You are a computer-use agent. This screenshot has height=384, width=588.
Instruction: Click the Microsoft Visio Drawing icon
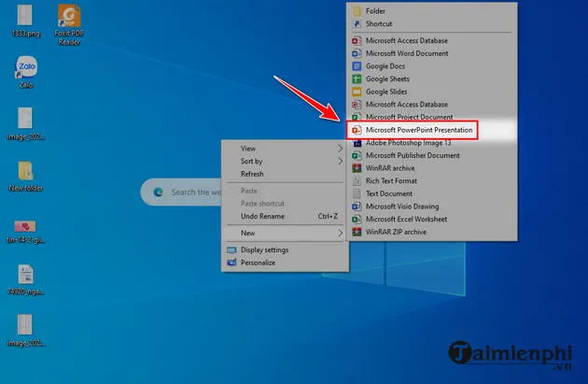click(x=357, y=206)
